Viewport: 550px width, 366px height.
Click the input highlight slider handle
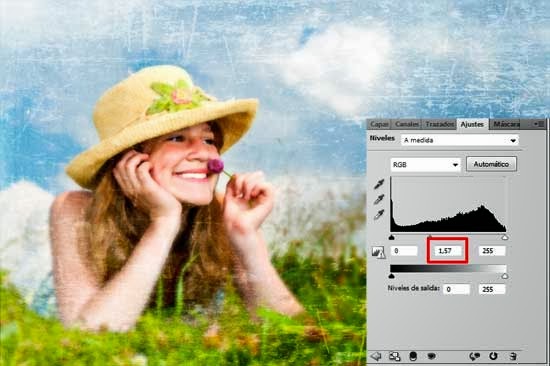pos(504,238)
